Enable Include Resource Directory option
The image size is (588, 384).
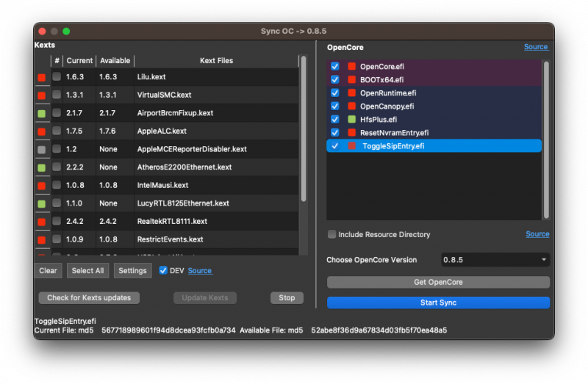click(x=332, y=234)
